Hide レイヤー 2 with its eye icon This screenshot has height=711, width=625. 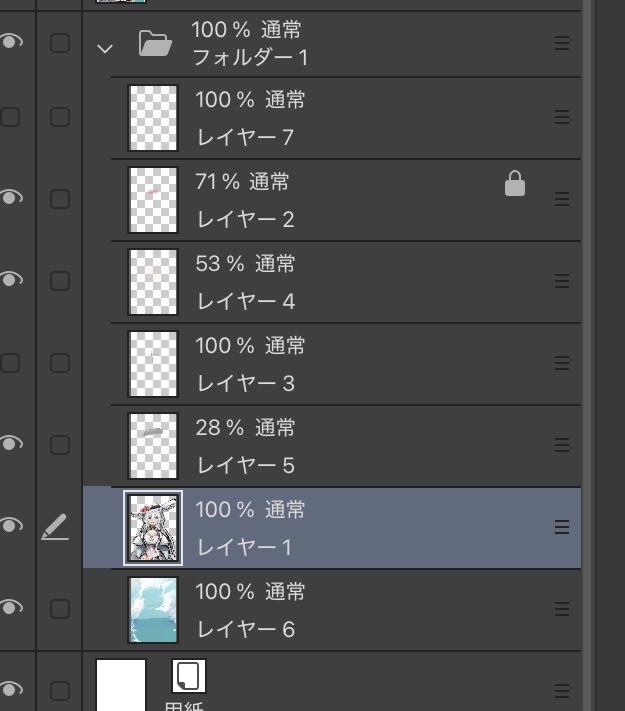(11, 198)
